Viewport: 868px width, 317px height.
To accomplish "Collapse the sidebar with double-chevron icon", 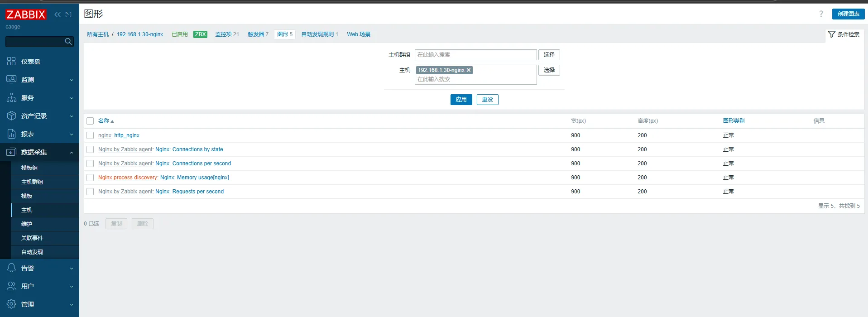I will [58, 14].
